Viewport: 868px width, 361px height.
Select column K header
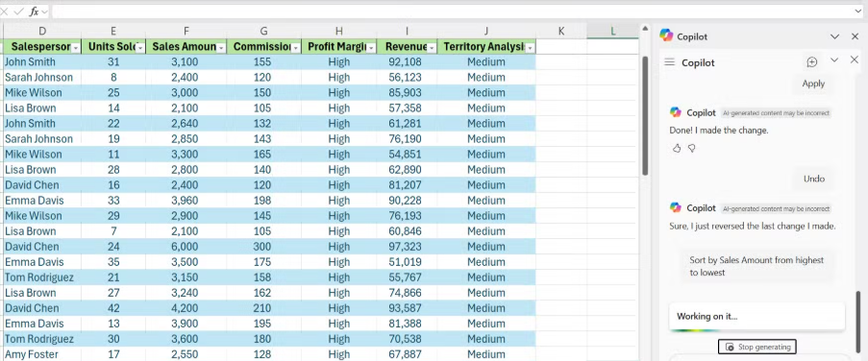pos(561,32)
